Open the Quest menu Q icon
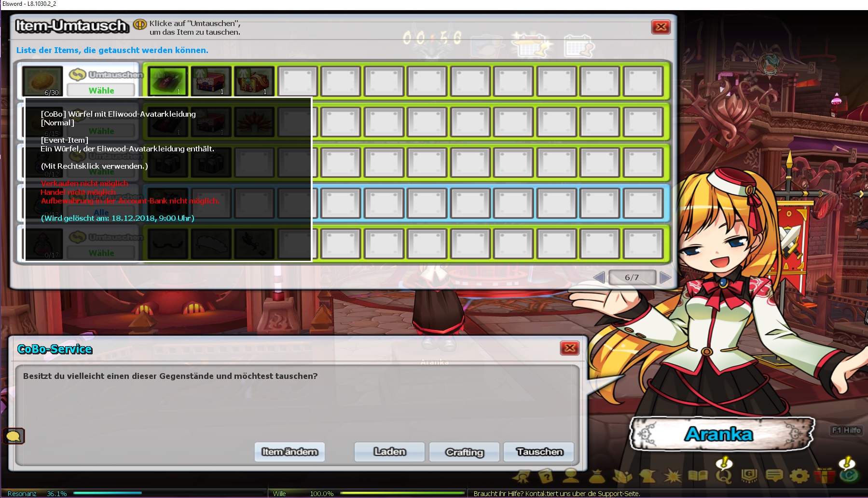 coord(724,477)
